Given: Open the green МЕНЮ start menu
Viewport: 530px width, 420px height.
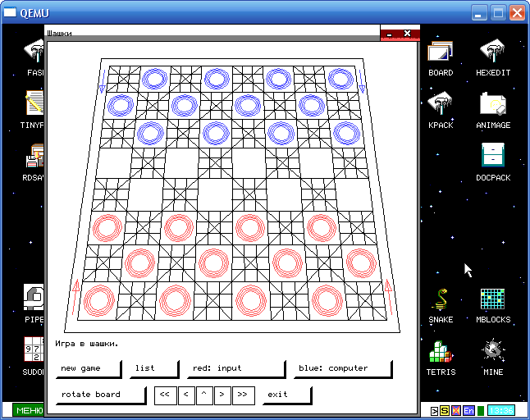Looking at the screenshot, I should [28, 410].
